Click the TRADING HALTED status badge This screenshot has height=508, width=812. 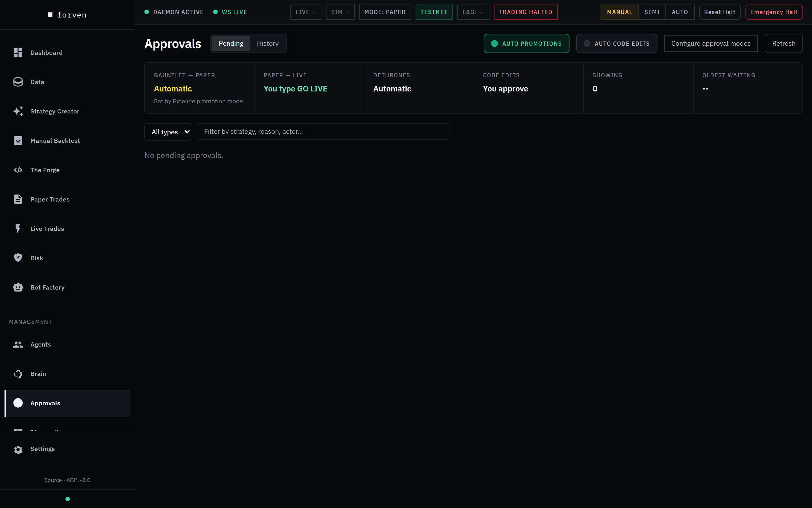(x=526, y=12)
